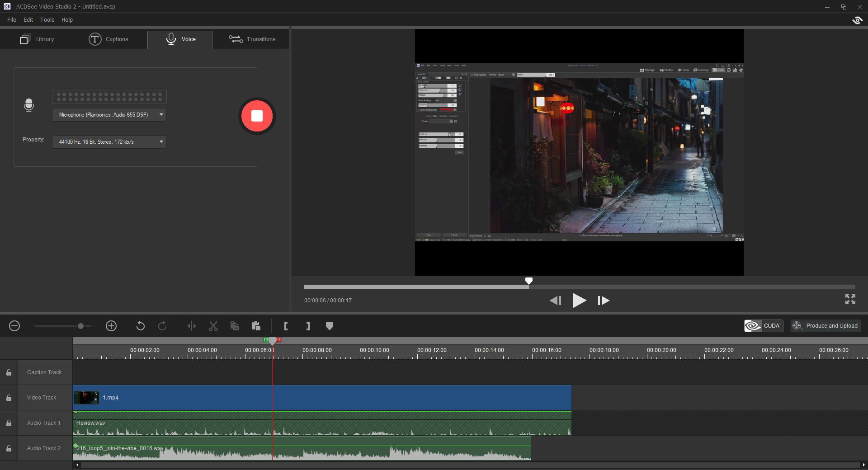Open the Tools menu
The width and height of the screenshot is (868, 470).
[47, 20]
